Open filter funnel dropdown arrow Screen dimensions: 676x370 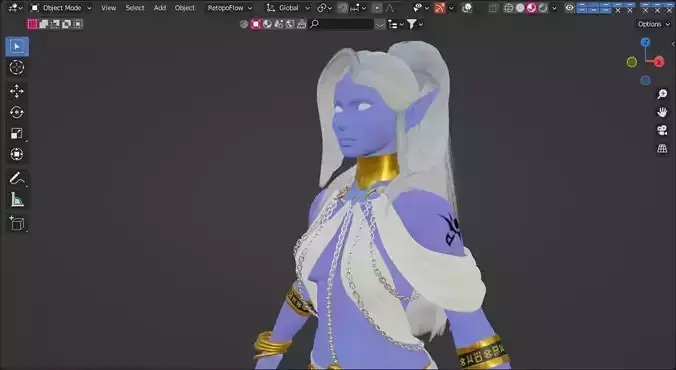coord(421,24)
